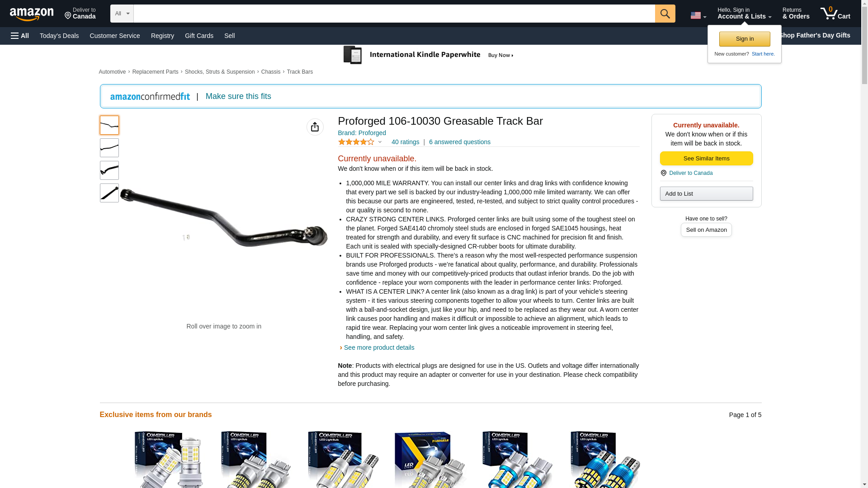Click the search magnifier button
This screenshot has height=488, width=868.
(x=665, y=14)
